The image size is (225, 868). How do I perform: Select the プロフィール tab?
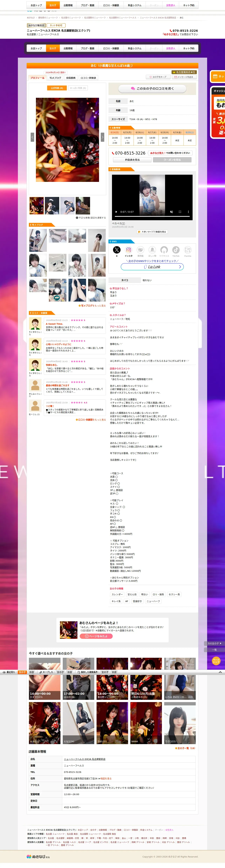[37, 78]
